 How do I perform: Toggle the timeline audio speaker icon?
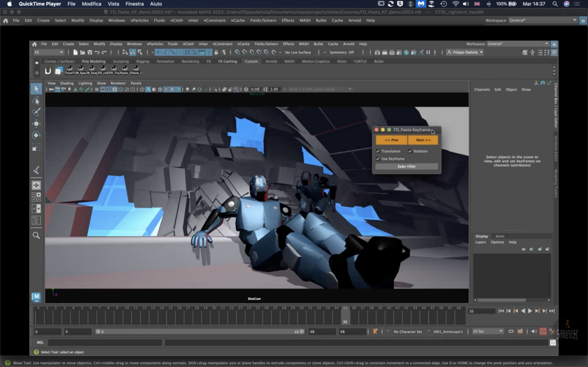pyautogui.click(x=534, y=331)
